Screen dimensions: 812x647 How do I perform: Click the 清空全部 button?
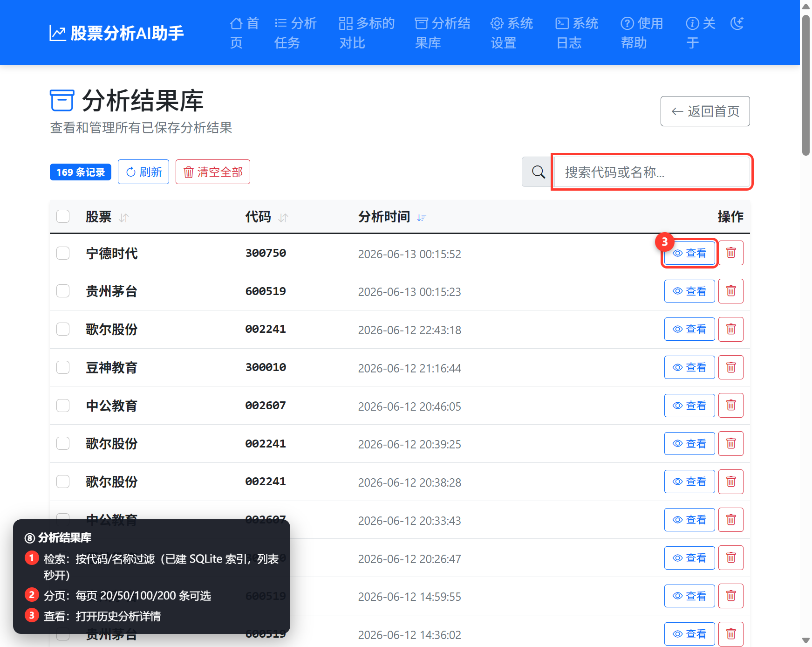point(213,172)
